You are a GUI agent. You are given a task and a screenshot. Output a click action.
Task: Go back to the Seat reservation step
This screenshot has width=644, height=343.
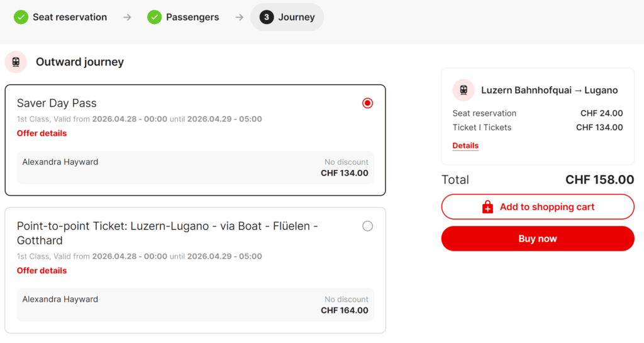point(69,17)
